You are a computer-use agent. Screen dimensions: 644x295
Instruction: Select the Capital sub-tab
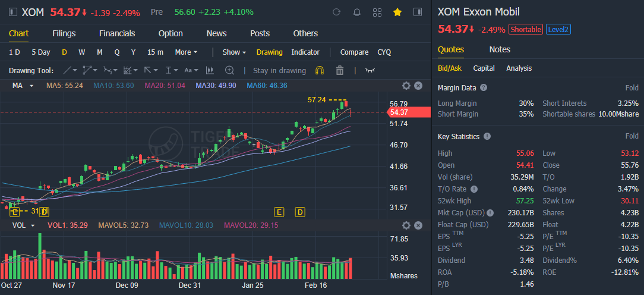click(x=484, y=68)
